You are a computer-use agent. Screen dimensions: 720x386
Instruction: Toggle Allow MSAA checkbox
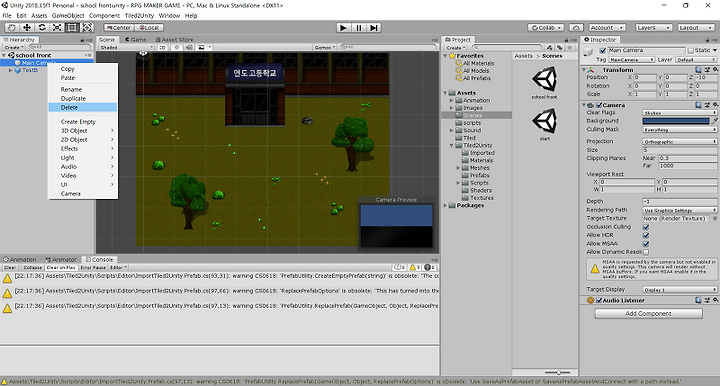coord(646,244)
